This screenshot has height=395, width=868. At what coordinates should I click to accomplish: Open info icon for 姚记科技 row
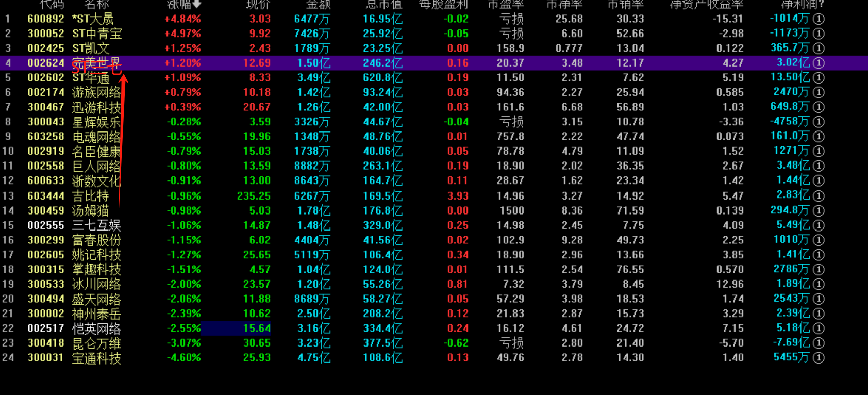819,255
